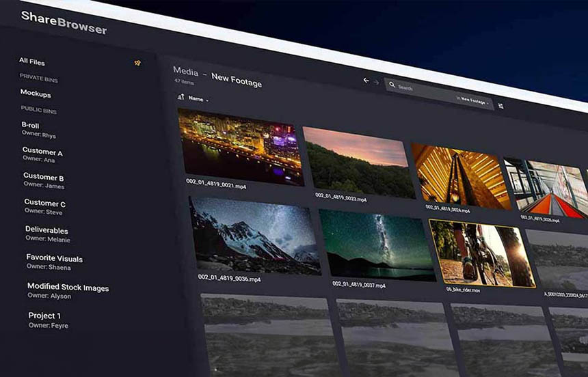Expand the 'in New Footage' search scope
This screenshot has width=588, height=377.
[x=473, y=100]
